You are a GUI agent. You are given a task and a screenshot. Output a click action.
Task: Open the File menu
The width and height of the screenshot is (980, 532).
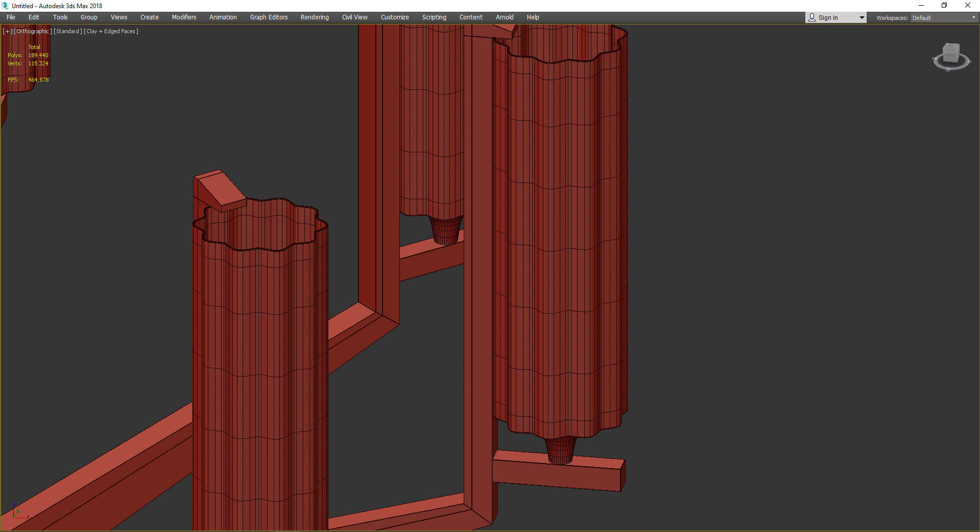pos(11,17)
